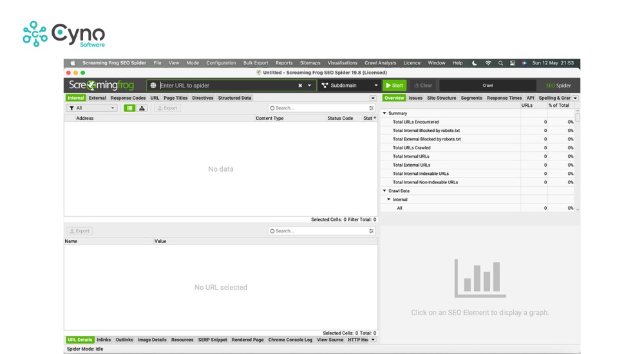644x354 pixels.
Task: Open search filter options in upper search box
Action: tap(372, 108)
